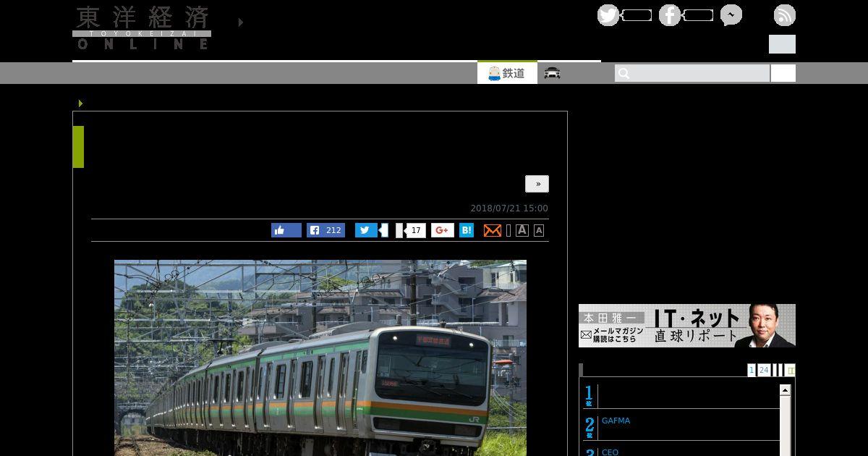Switch to the car icon tab

[x=553, y=73]
